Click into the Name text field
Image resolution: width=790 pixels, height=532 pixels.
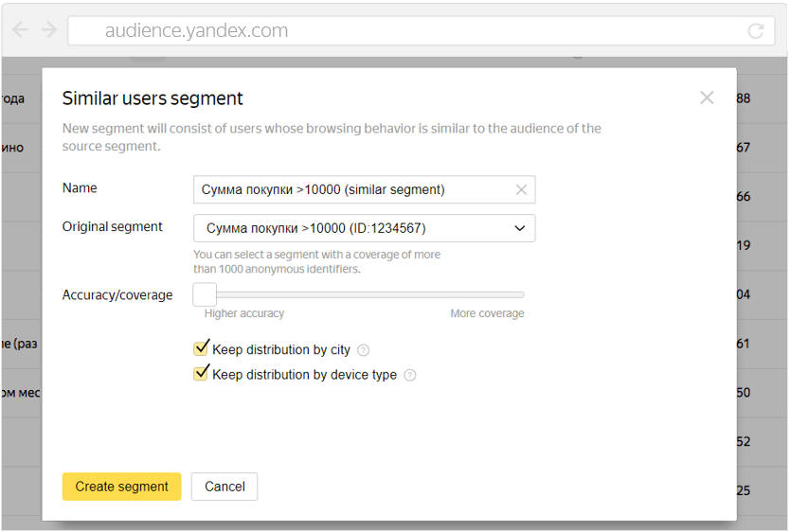350,189
